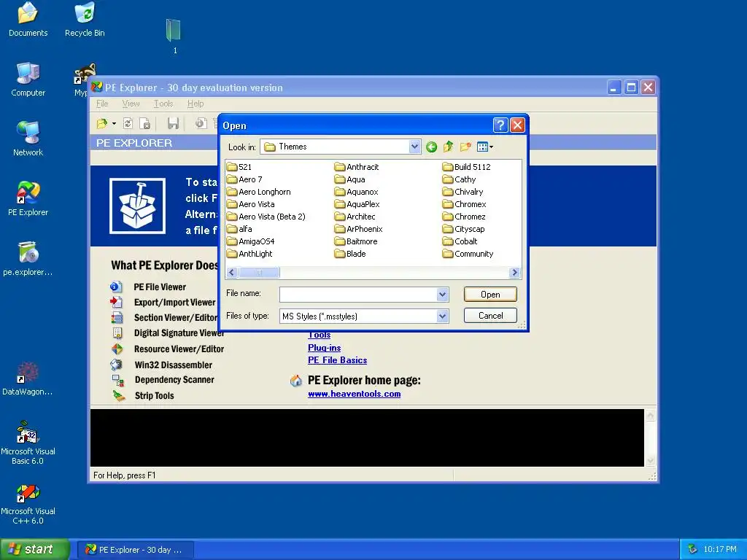Open the Help menu in PE Explorer
This screenshot has width=747, height=560.
(196, 104)
